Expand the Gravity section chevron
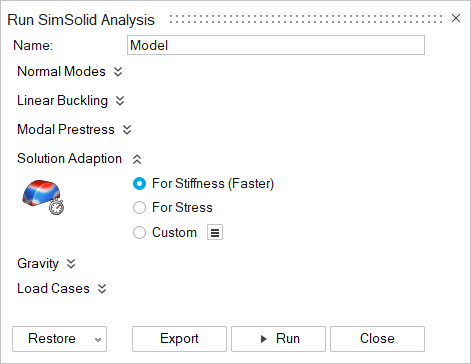This screenshot has height=364, width=471. [71, 264]
